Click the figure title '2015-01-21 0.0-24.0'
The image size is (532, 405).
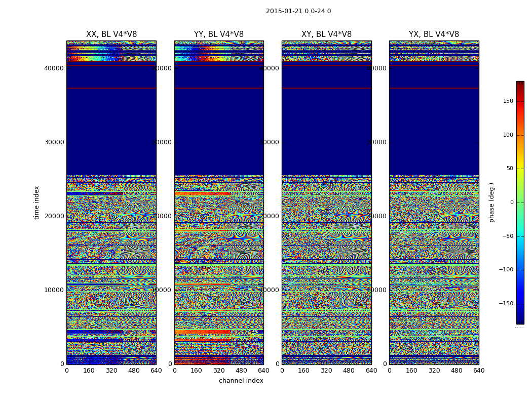tap(298, 11)
